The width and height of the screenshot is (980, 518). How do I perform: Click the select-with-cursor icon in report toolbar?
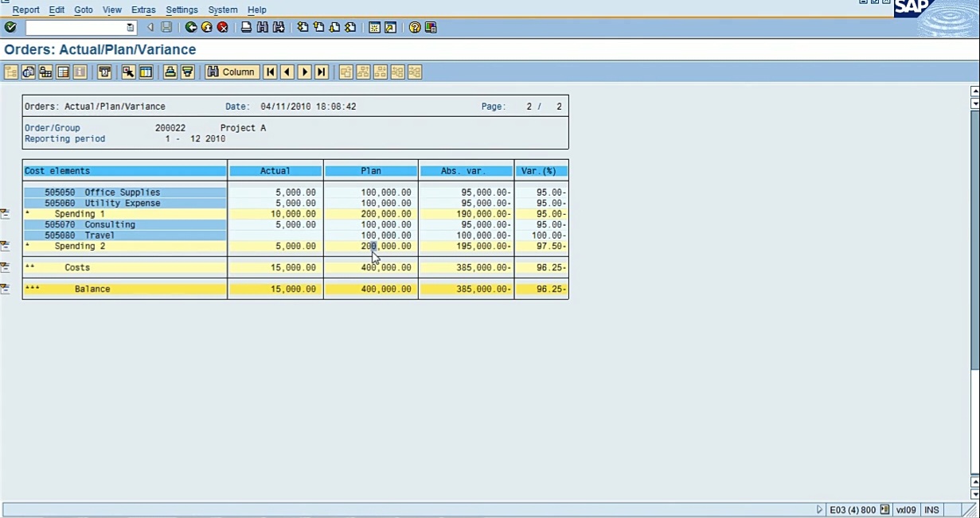coord(128,72)
